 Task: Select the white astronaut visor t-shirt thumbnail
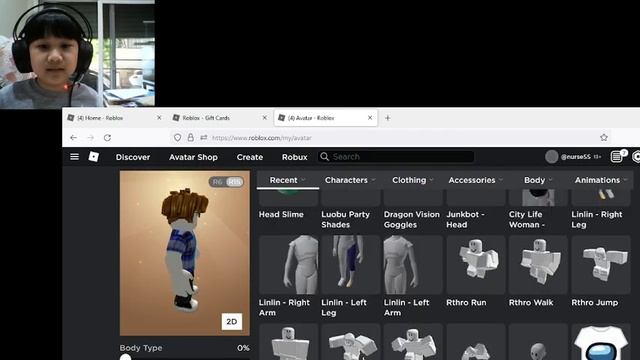(x=601, y=342)
